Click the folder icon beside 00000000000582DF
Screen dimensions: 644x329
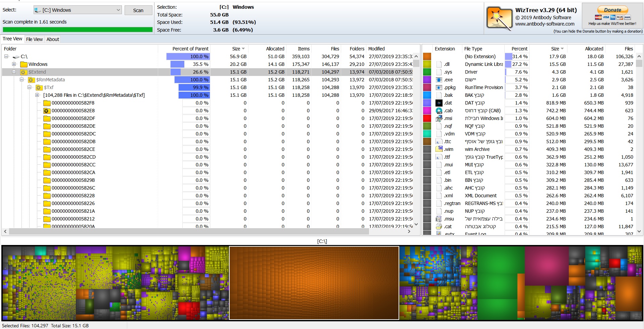coord(47,118)
